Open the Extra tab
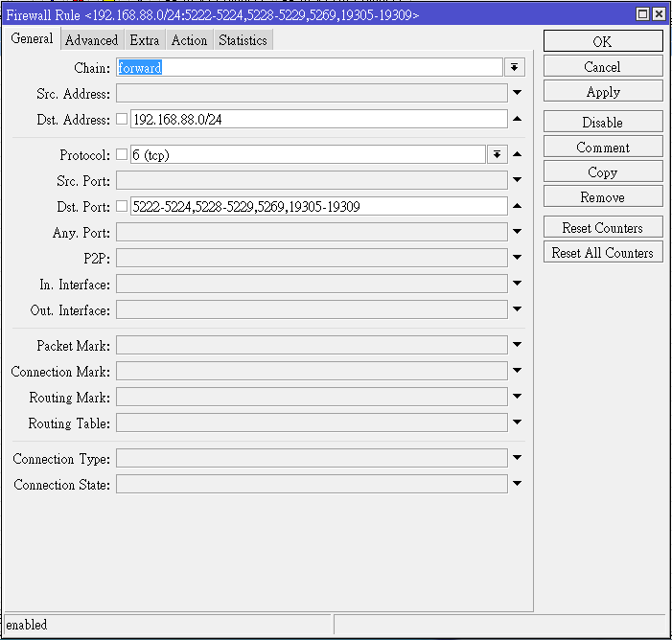 coord(145,40)
